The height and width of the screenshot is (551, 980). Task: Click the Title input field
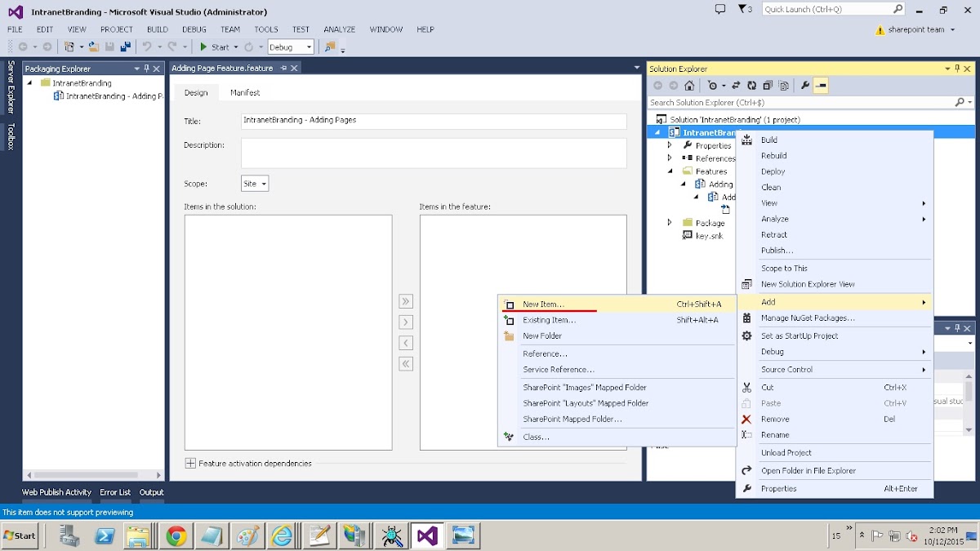pos(434,121)
